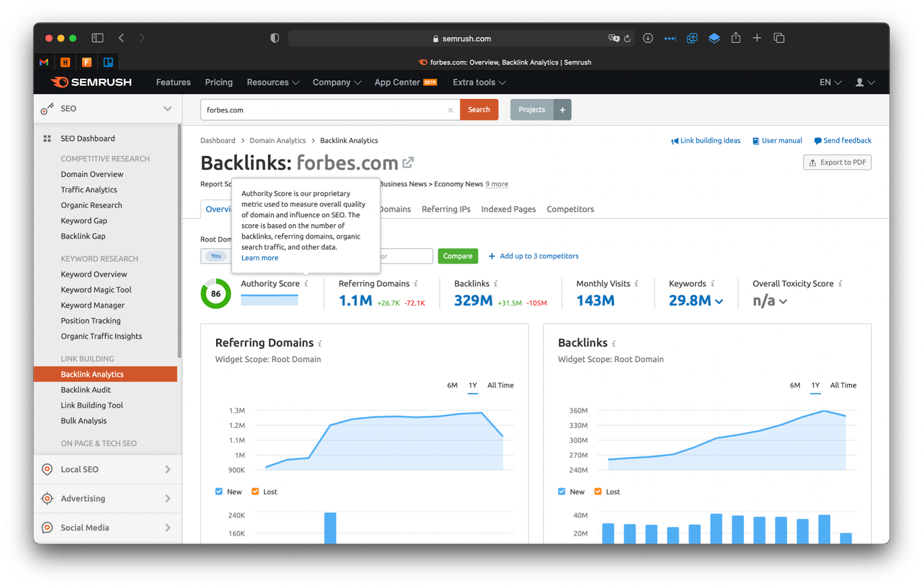Click the Referring Domains widget title info icon
The height and width of the screenshot is (588, 923).
(320, 344)
